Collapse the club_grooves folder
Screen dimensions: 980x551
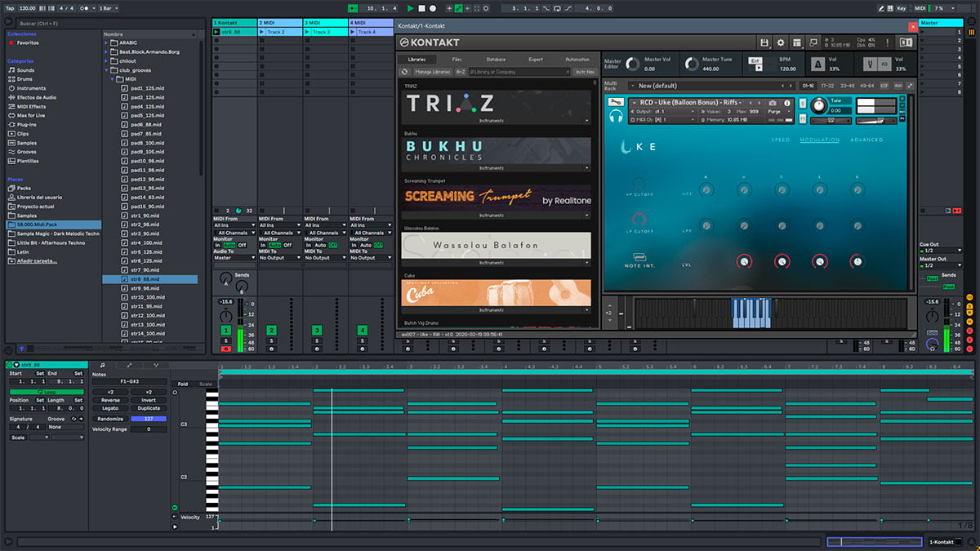(x=107, y=70)
